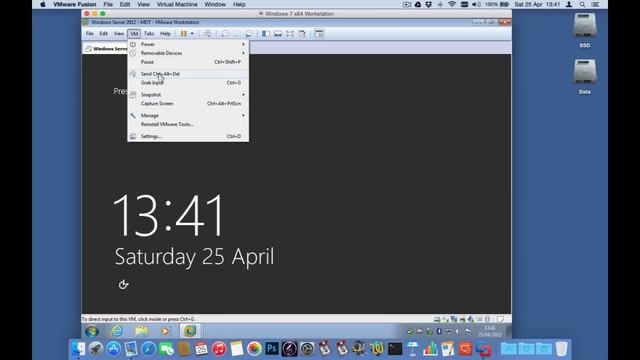
Task: Click the Wi-Fi icon in menu bar
Action: [x=452, y=4]
